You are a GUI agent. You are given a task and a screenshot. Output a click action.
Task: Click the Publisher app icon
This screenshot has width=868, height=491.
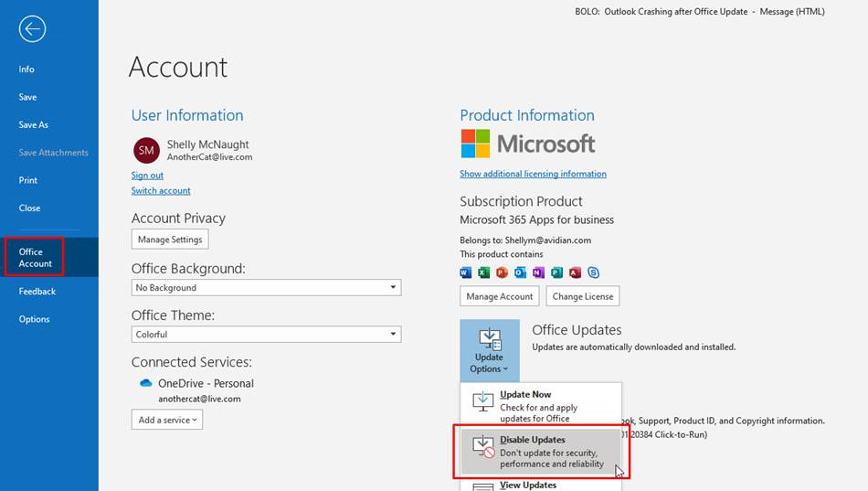pos(557,272)
